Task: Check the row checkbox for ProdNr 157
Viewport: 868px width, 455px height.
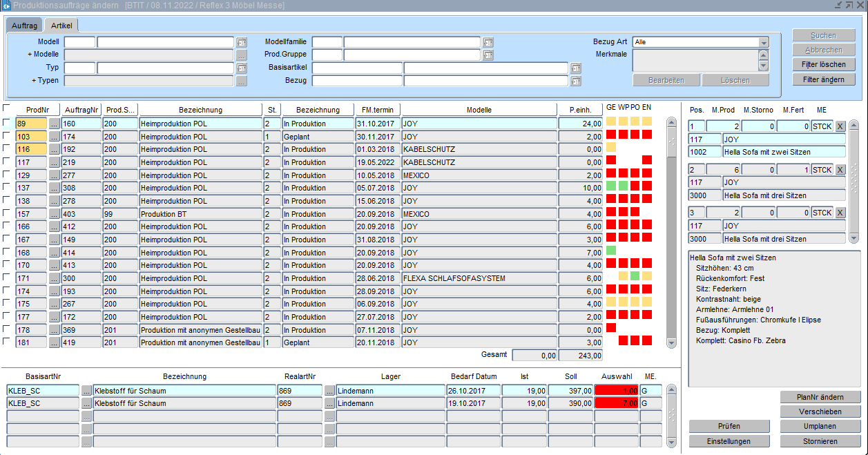Action: pos(7,213)
